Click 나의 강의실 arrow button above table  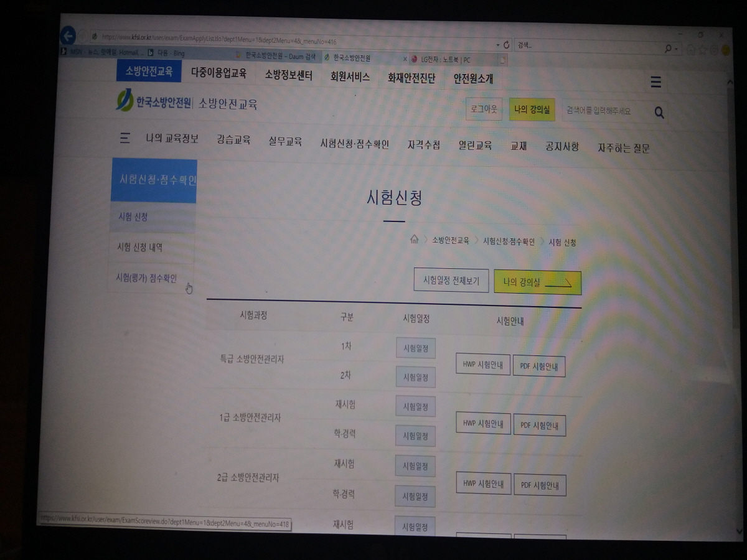[x=538, y=282]
